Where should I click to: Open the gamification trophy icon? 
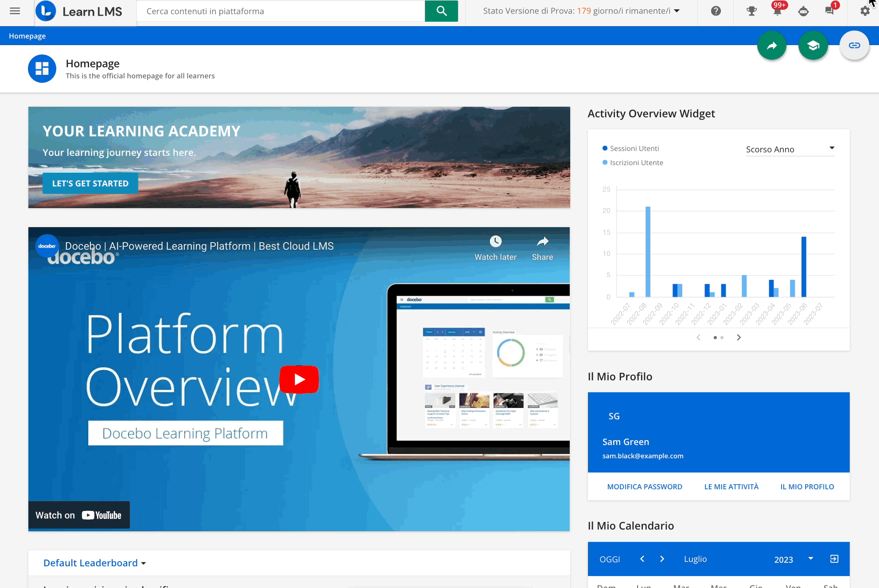coord(751,11)
